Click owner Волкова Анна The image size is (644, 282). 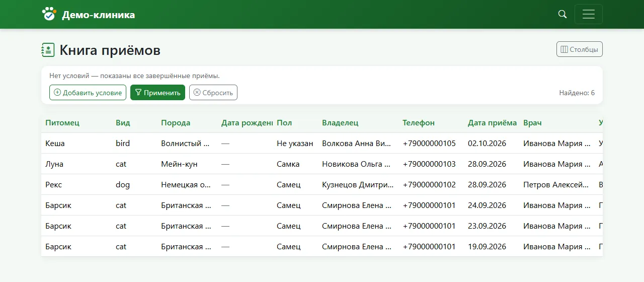[356, 144]
